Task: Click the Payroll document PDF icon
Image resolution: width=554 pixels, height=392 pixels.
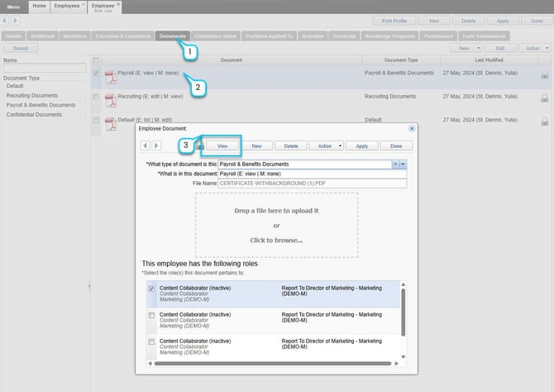Action: click(109, 77)
